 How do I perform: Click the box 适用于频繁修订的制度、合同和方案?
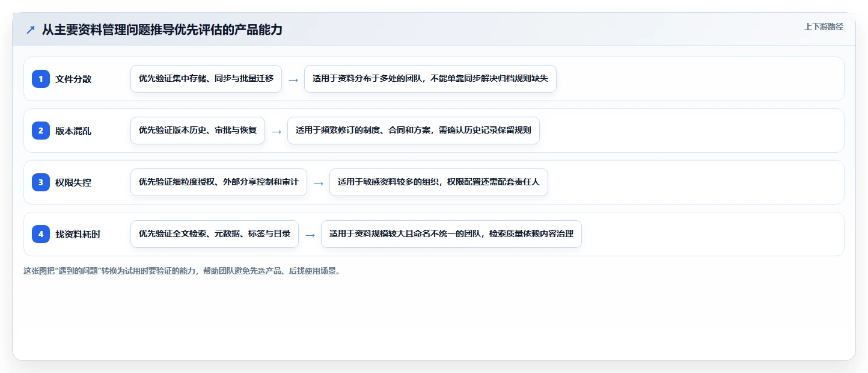click(x=414, y=131)
